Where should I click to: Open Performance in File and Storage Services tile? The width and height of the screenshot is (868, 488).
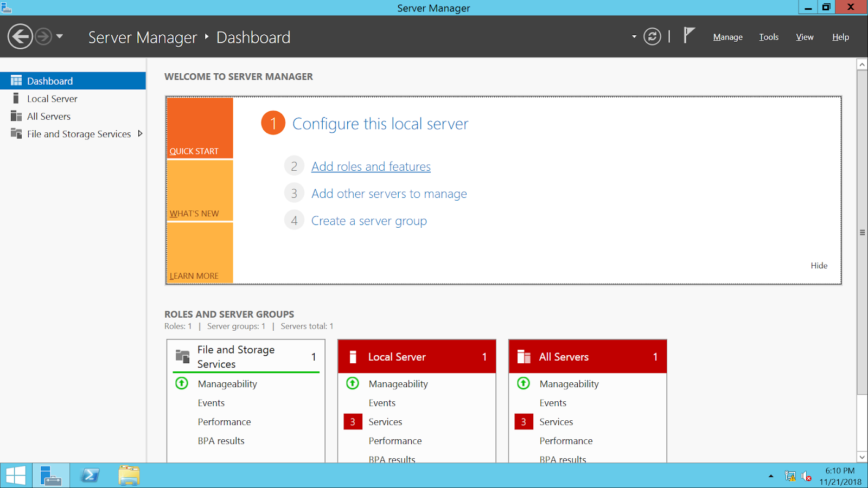pos(224,422)
